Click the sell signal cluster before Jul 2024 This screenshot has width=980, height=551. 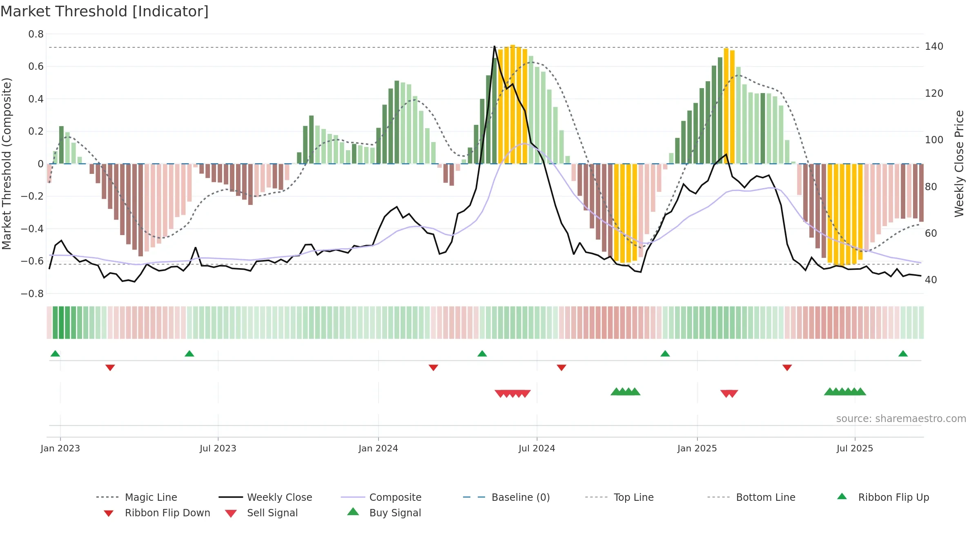point(513,393)
